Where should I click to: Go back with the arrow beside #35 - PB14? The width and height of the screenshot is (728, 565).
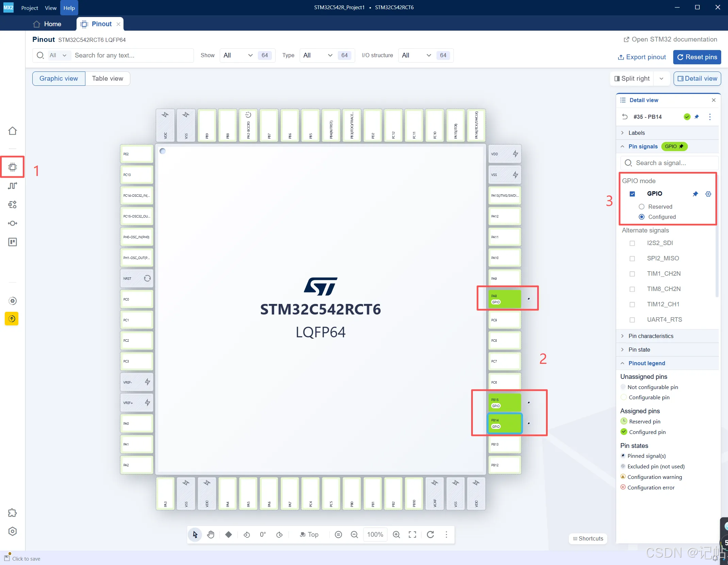[x=625, y=117]
